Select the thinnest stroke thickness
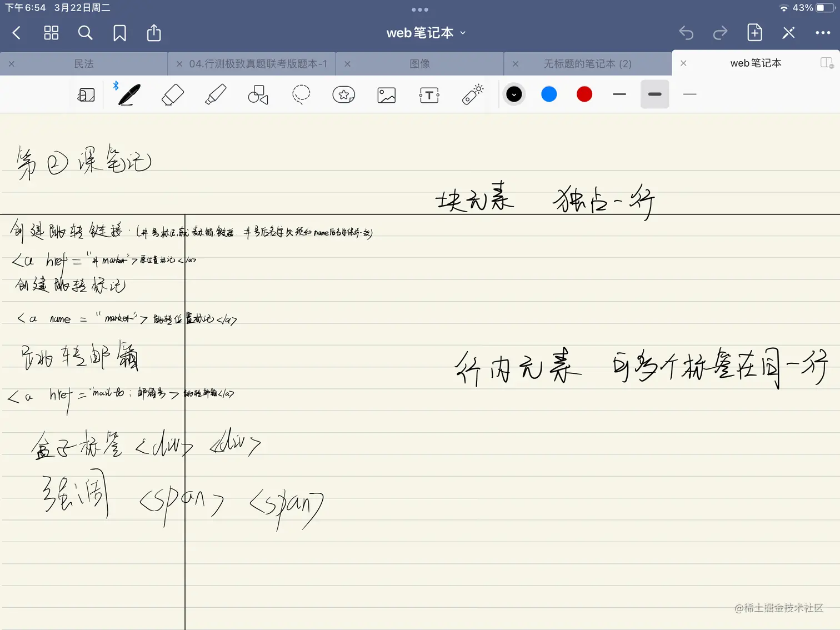Image resolution: width=840 pixels, height=630 pixels. click(690, 94)
